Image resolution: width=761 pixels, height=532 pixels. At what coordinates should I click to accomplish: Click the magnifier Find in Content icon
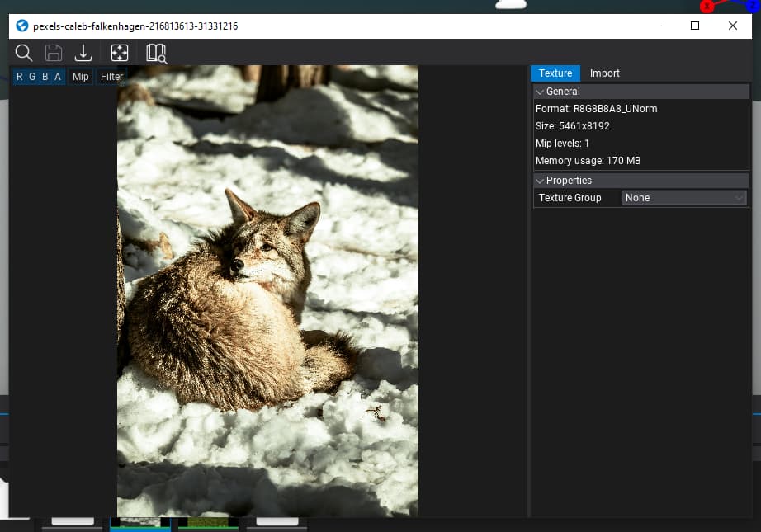click(24, 54)
